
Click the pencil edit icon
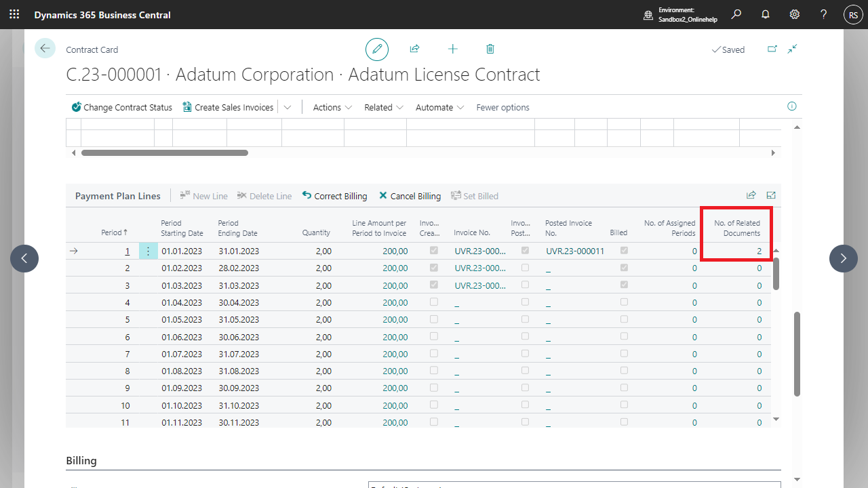(x=377, y=49)
